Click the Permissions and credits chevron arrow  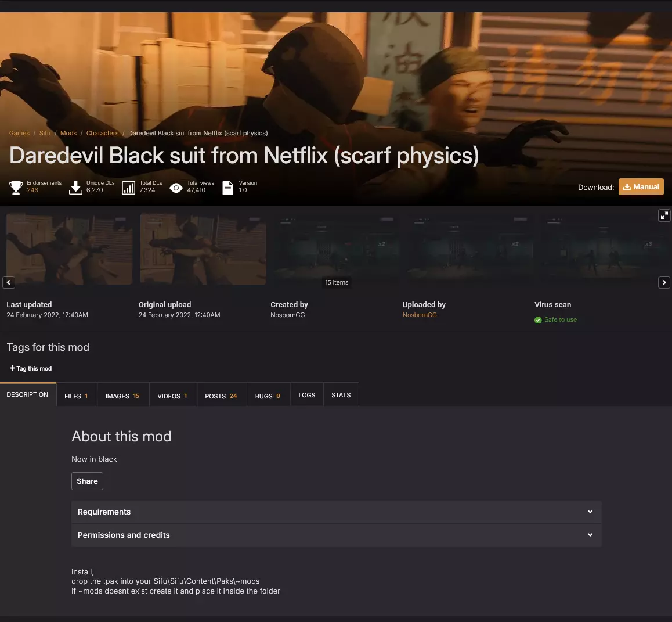[590, 535]
